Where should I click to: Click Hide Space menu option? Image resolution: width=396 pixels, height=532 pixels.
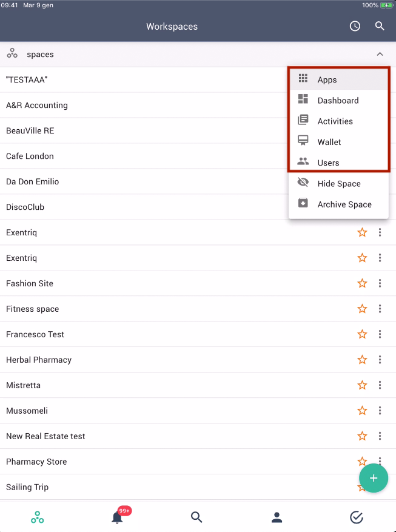point(338,184)
